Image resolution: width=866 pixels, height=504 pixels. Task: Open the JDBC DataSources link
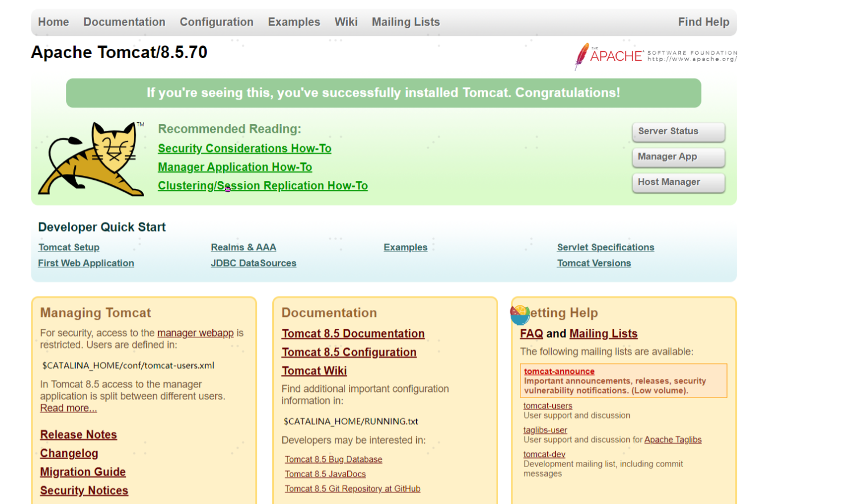[x=253, y=263]
